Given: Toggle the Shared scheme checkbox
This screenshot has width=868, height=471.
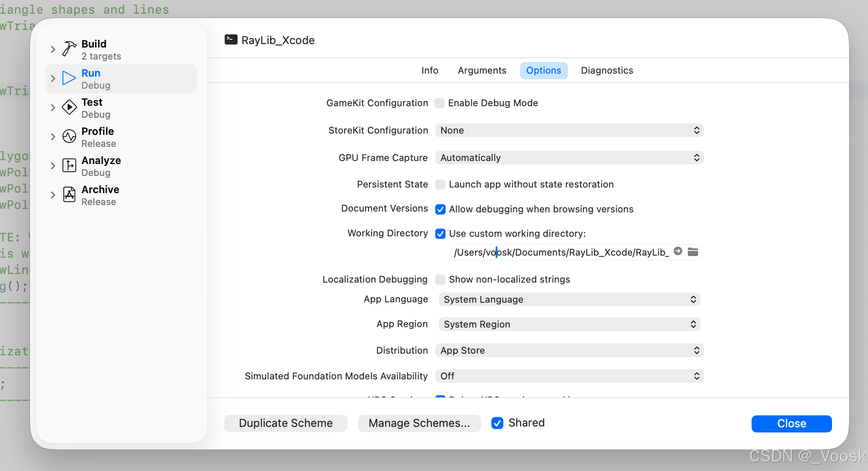Looking at the screenshot, I should 497,423.
